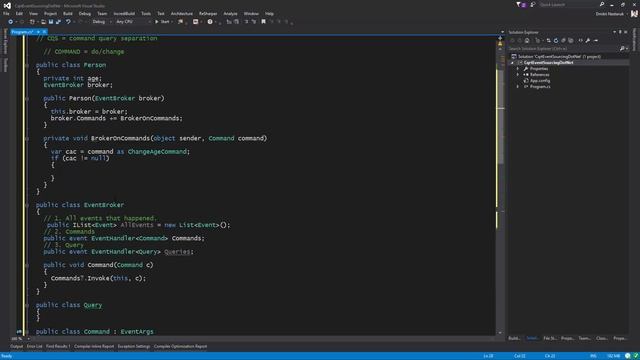The width and height of the screenshot is (640, 360).
Task: Open the Find Results 1 panel tab
Action: pyautogui.click(x=58, y=347)
